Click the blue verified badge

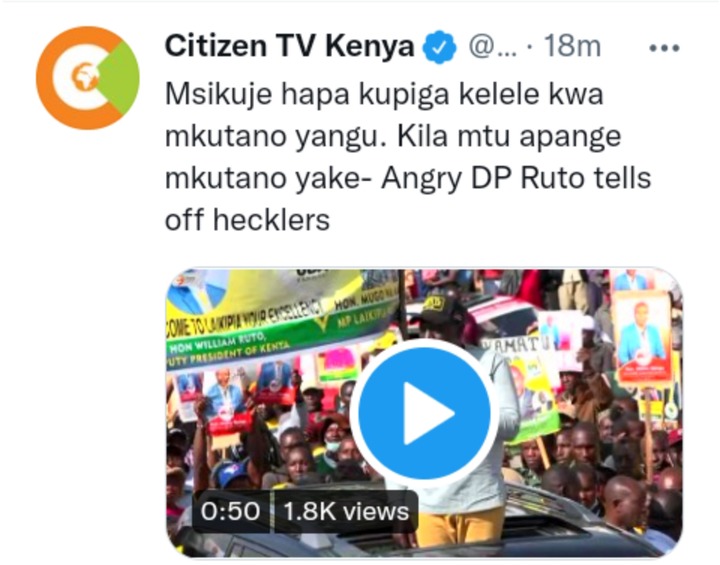click(439, 47)
